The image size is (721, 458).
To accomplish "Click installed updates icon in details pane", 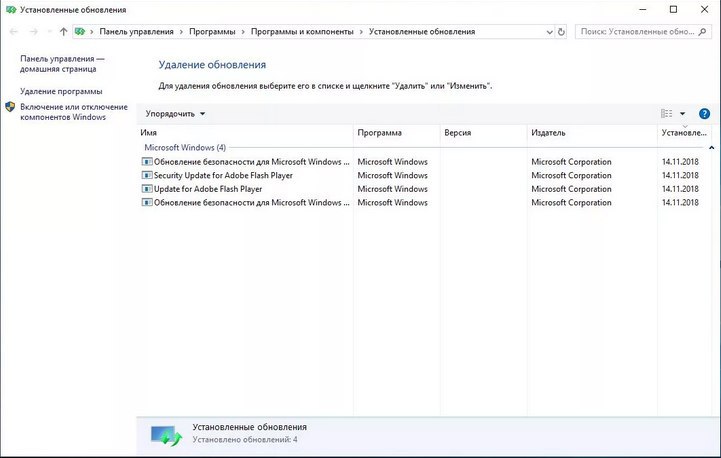I will tap(166, 435).
